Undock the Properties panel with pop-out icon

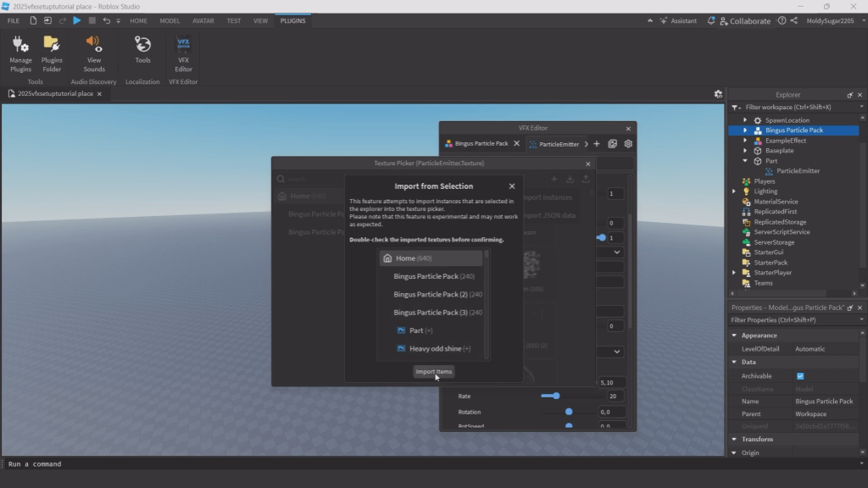[x=849, y=308]
